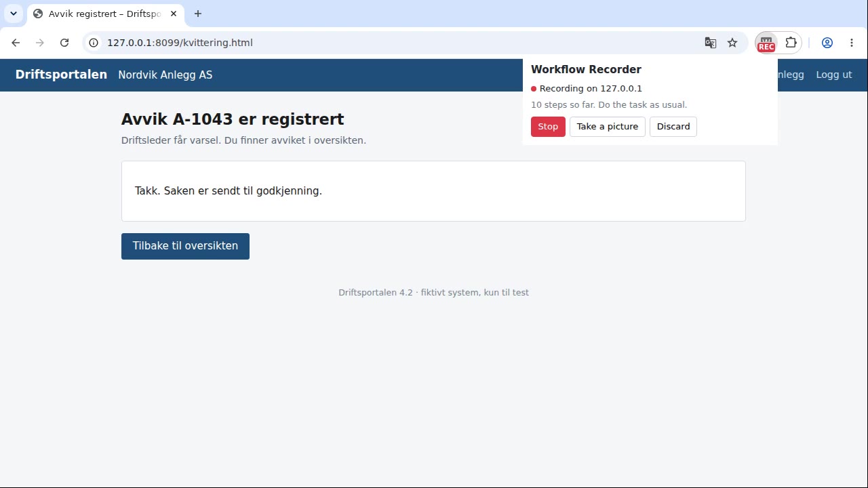Click the browser back arrow

pyautogui.click(x=16, y=43)
